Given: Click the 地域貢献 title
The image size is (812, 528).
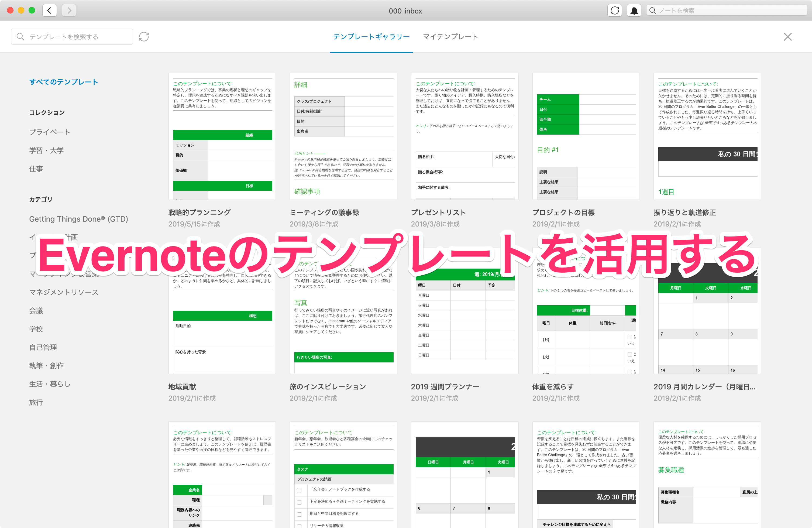Looking at the screenshot, I should click(182, 387).
